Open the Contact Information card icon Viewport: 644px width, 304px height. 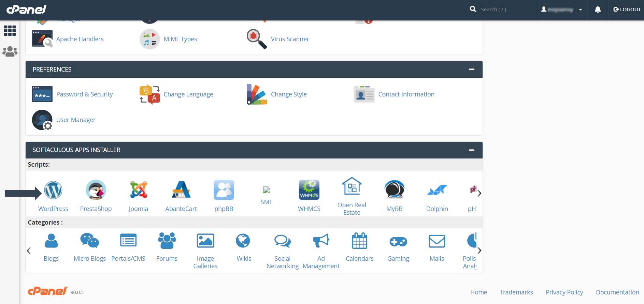coord(364,94)
